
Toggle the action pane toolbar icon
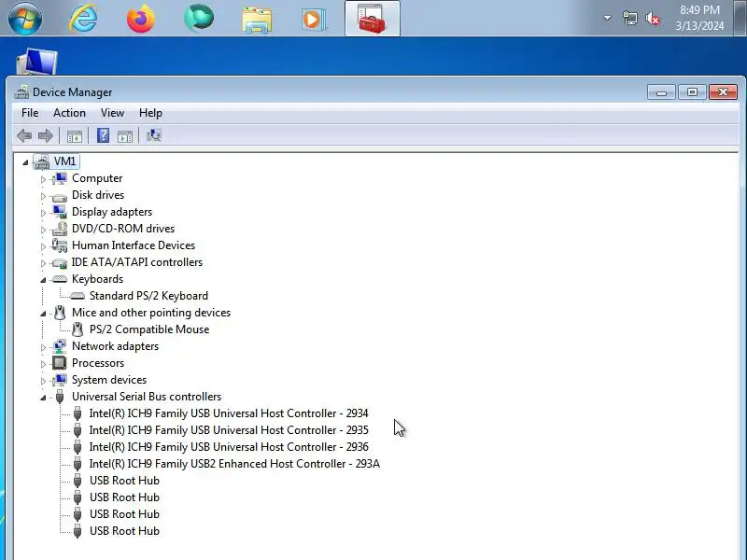coord(125,136)
